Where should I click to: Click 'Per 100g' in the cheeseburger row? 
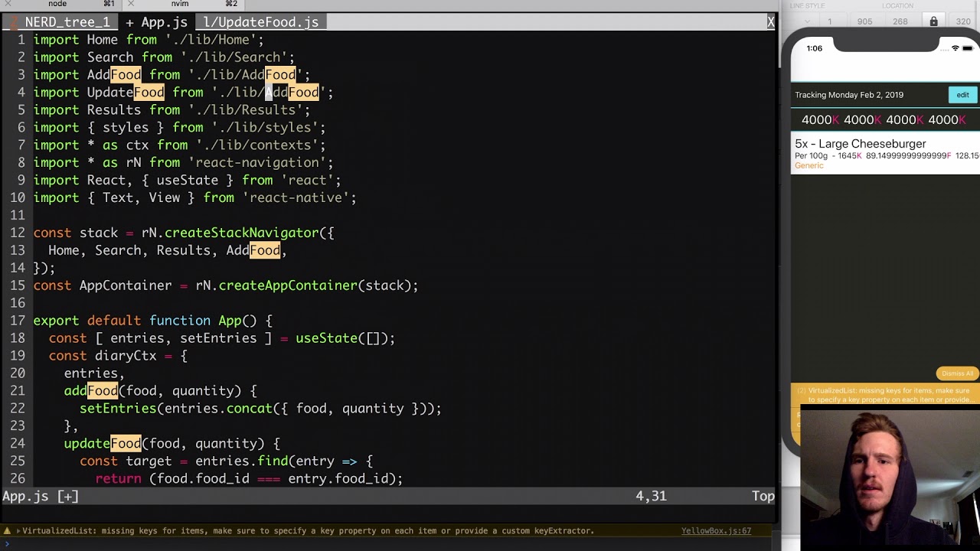812,156
